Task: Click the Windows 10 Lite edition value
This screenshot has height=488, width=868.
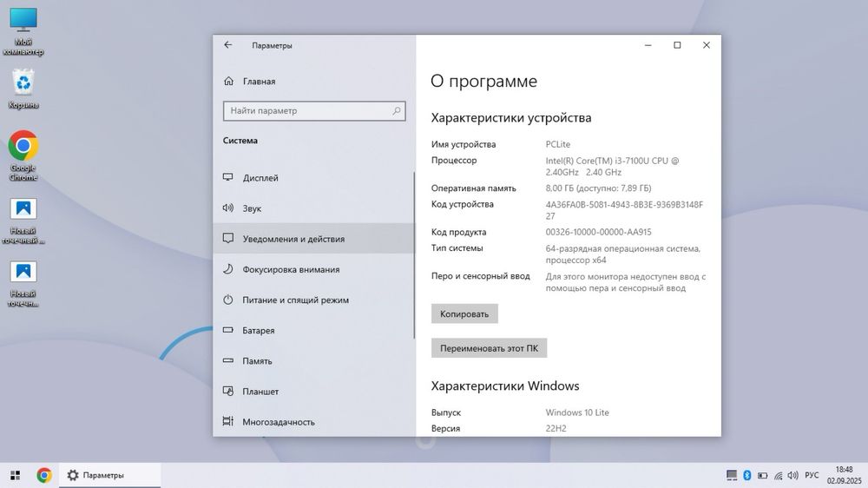Action: pyautogui.click(x=577, y=412)
